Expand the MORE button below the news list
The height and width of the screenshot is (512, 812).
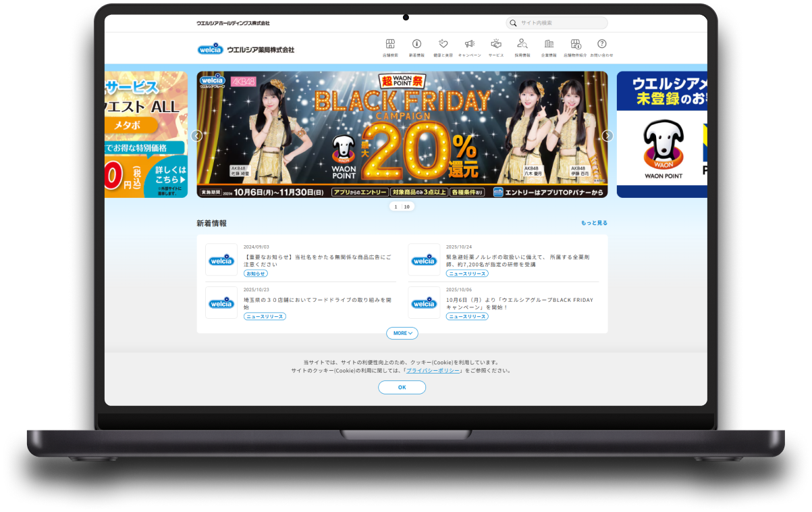point(402,333)
